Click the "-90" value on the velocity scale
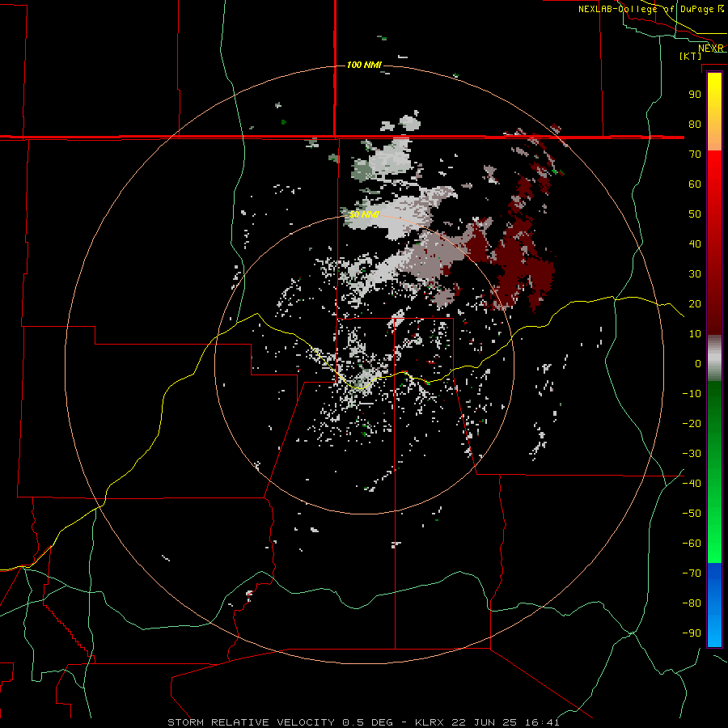The image size is (728, 728). pos(692,633)
